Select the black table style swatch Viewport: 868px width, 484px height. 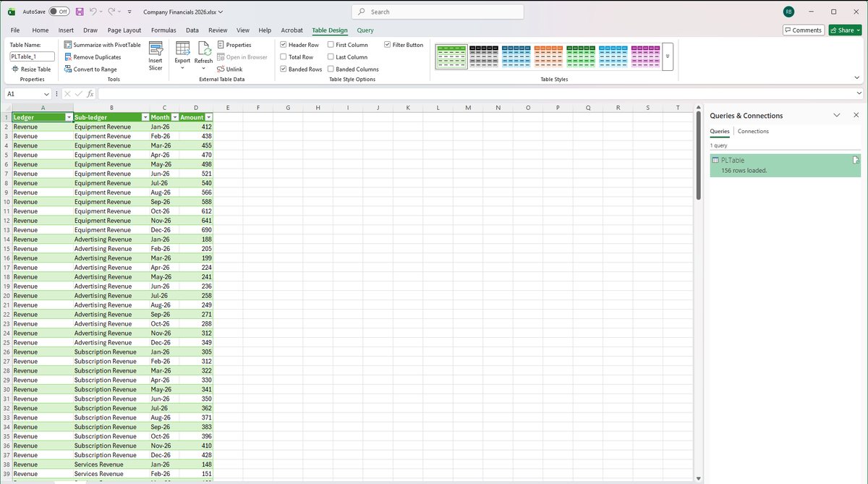484,56
